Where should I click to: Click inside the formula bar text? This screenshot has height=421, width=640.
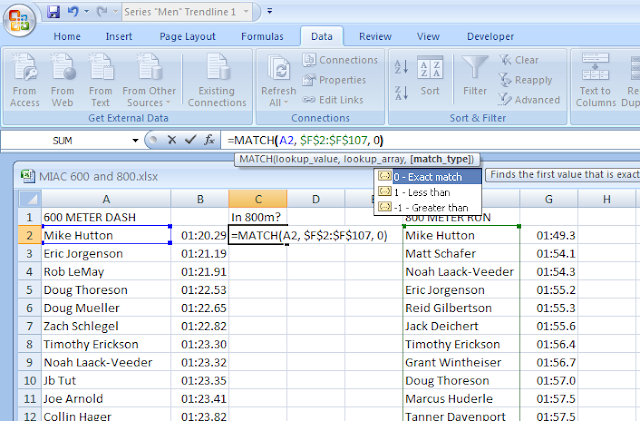tap(305, 140)
